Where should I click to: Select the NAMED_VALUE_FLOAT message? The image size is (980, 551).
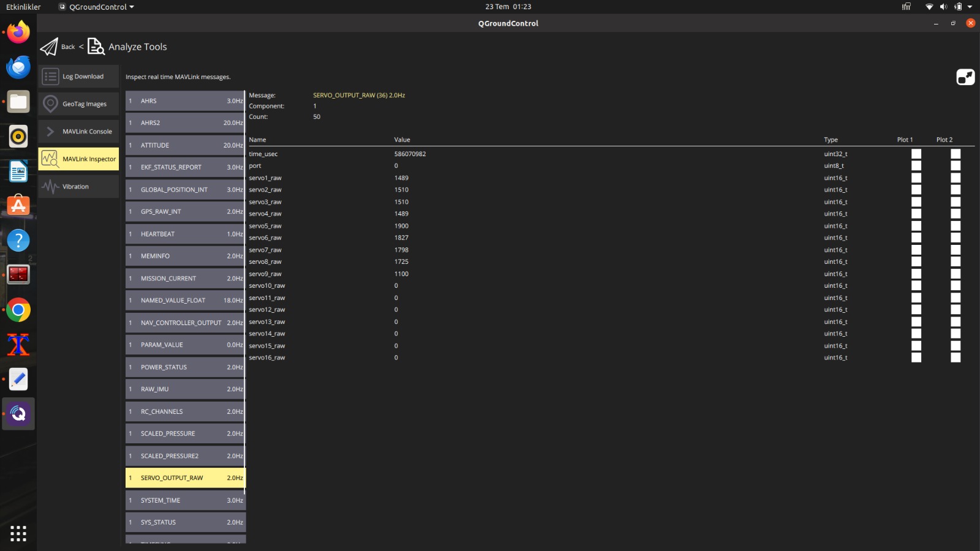(184, 301)
